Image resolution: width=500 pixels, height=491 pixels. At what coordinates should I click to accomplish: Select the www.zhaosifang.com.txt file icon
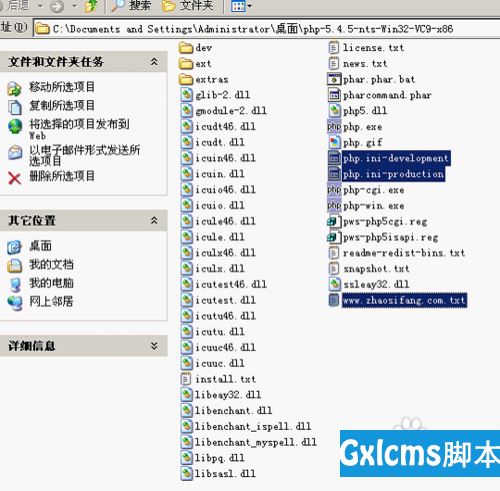click(x=334, y=300)
